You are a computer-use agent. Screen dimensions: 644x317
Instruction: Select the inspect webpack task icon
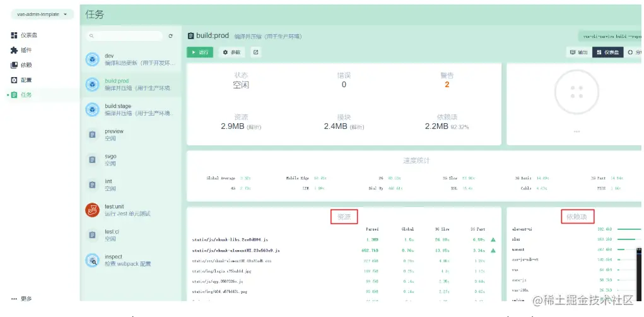point(93,260)
